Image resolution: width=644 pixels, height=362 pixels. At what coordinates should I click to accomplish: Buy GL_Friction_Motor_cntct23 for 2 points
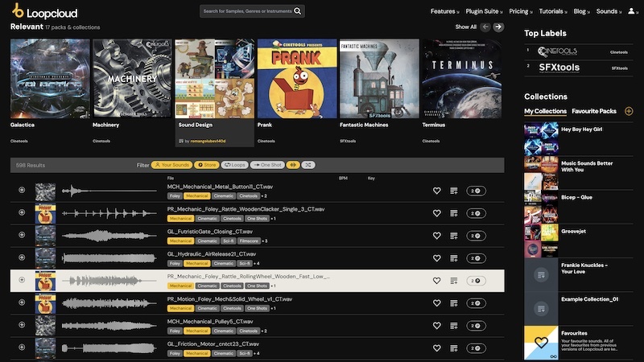pos(476,348)
